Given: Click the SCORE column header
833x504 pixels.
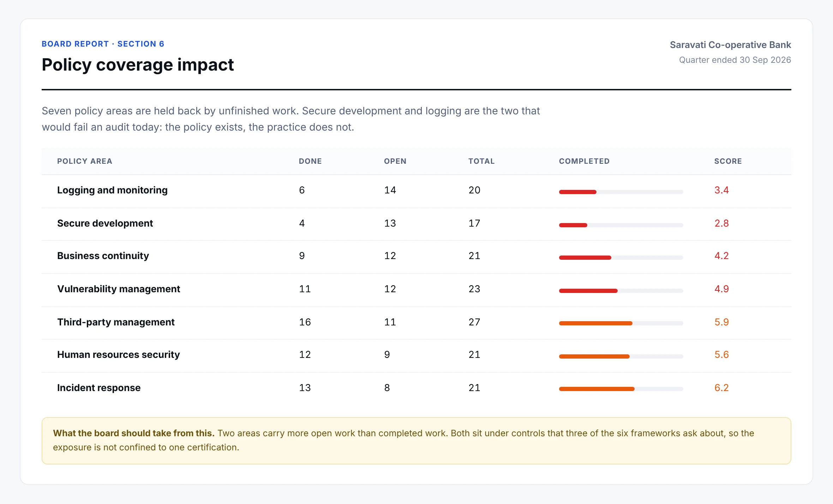Looking at the screenshot, I should coord(728,161).
